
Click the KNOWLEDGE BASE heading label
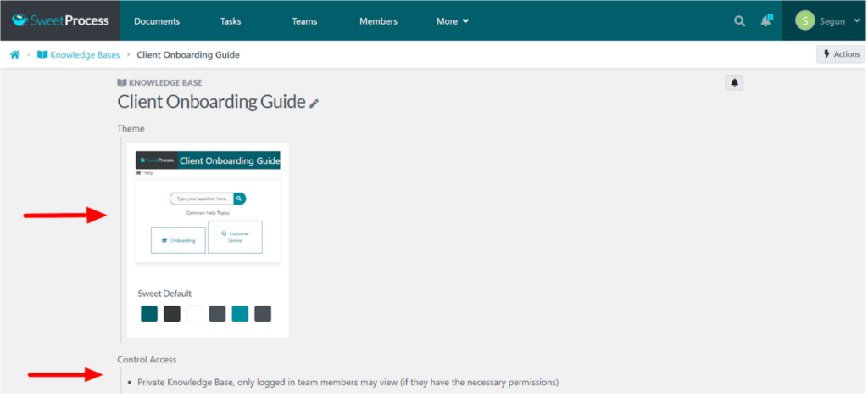pos(160,82)
